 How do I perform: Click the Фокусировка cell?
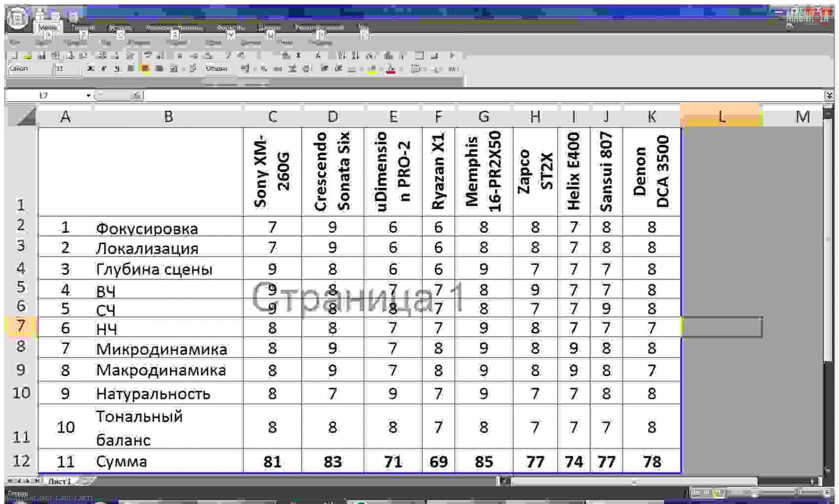coord(168,227)
